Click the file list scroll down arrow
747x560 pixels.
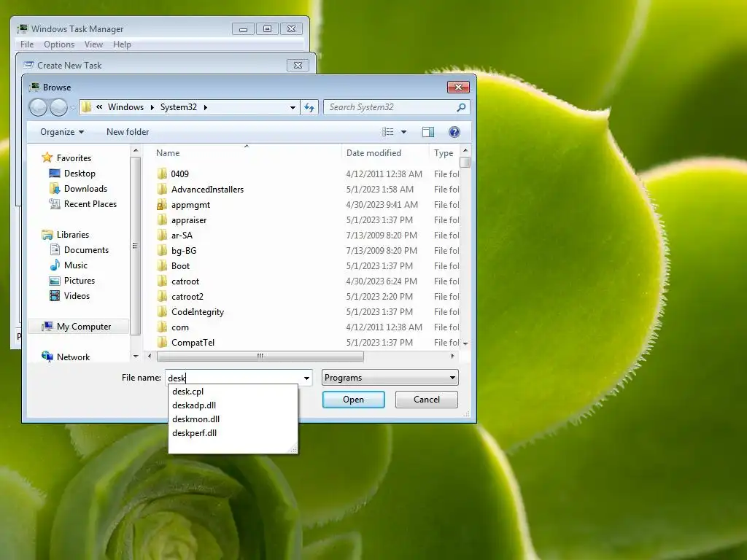465,343
